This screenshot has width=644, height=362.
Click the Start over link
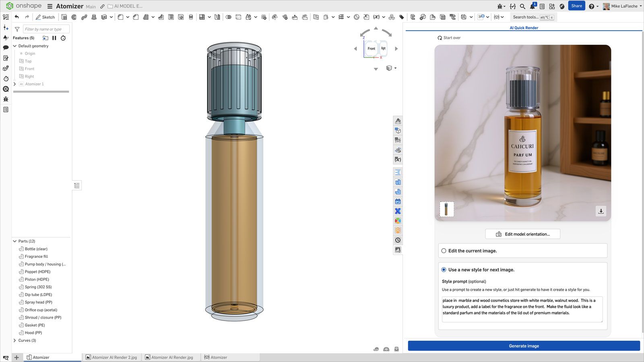[x=449, y=38]
